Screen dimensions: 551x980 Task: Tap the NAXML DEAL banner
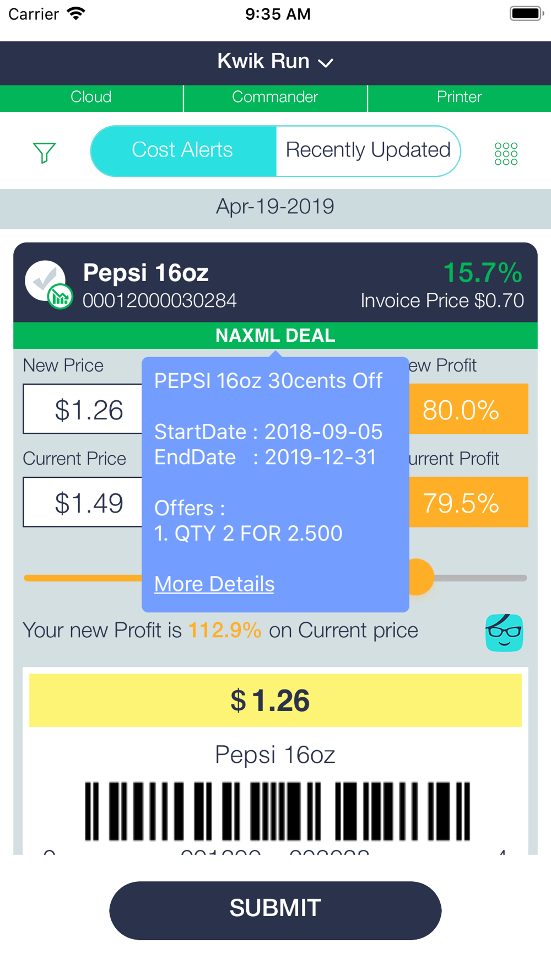click(x=275, y=336)
